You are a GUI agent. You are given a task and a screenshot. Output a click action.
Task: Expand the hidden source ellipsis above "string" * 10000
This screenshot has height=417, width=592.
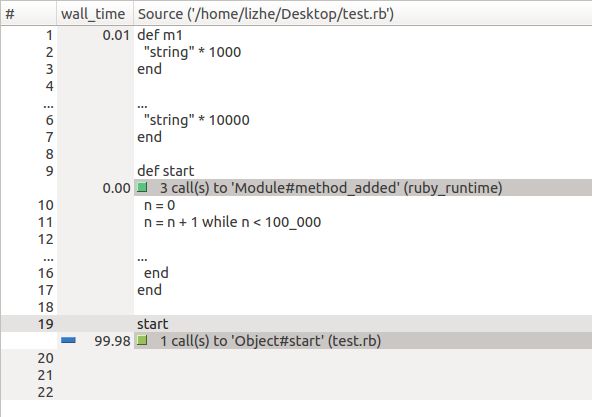point(142,105)
